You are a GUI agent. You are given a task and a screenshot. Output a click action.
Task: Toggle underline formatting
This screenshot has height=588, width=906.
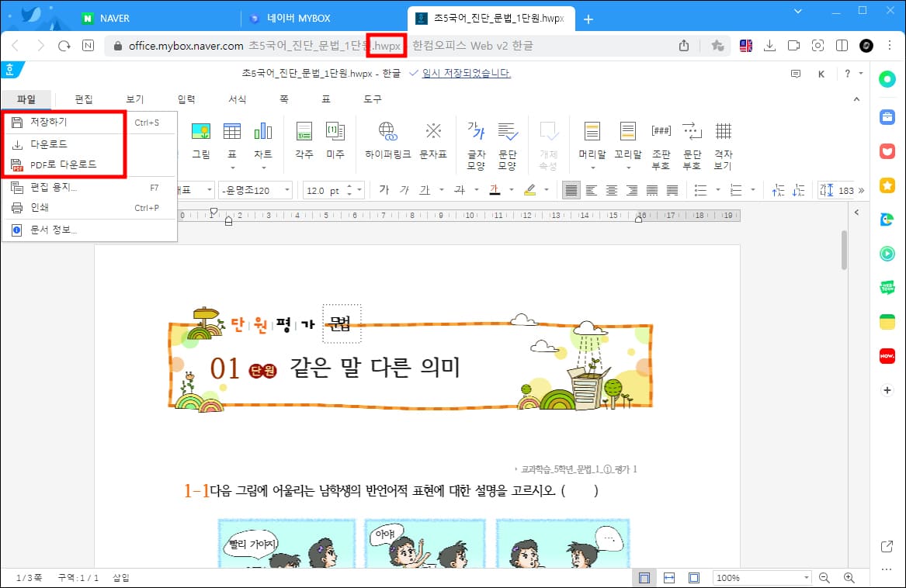click(x=424, y=189)
